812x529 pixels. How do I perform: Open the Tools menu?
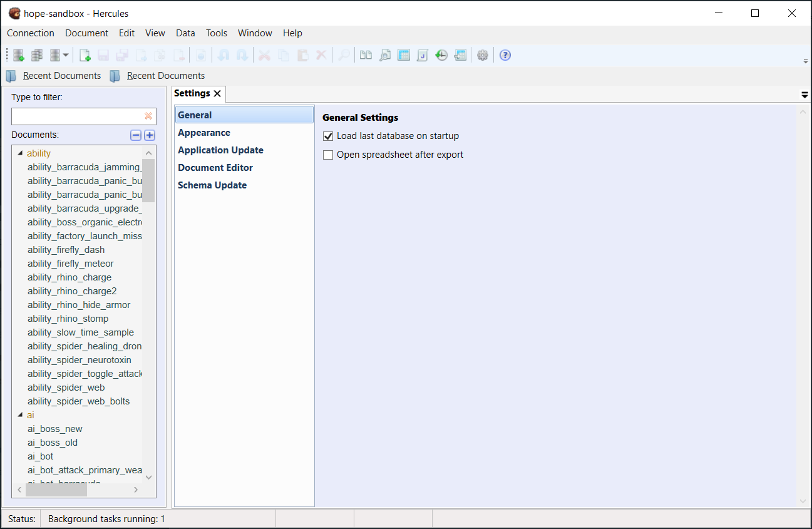pos(217,33)
